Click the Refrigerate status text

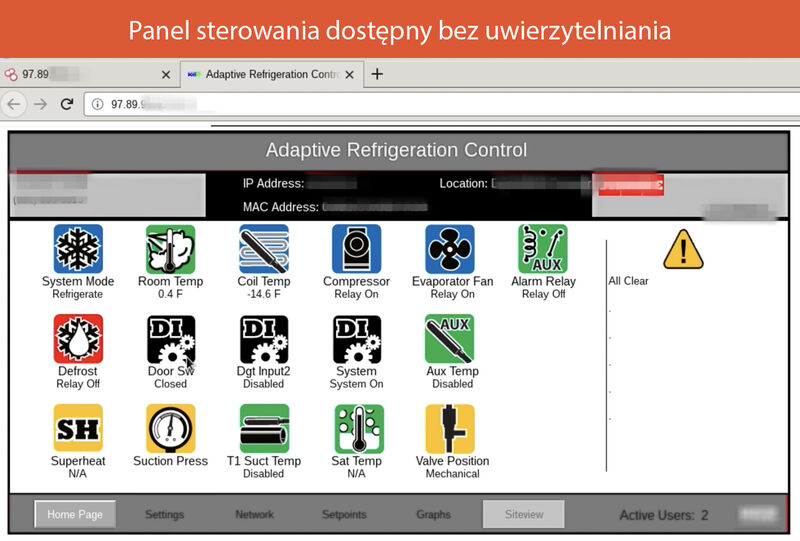coord(78,294)
